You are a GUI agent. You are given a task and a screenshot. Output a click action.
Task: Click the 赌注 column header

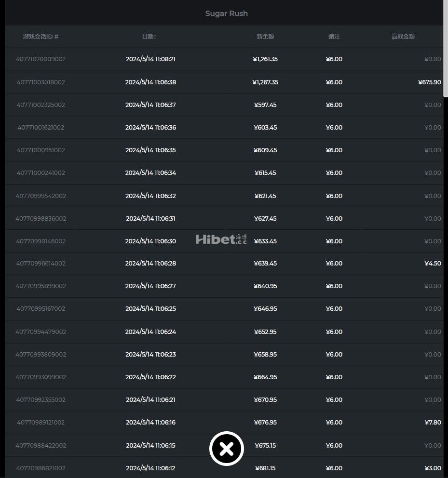pyautogui.click(x=334, y=37)
